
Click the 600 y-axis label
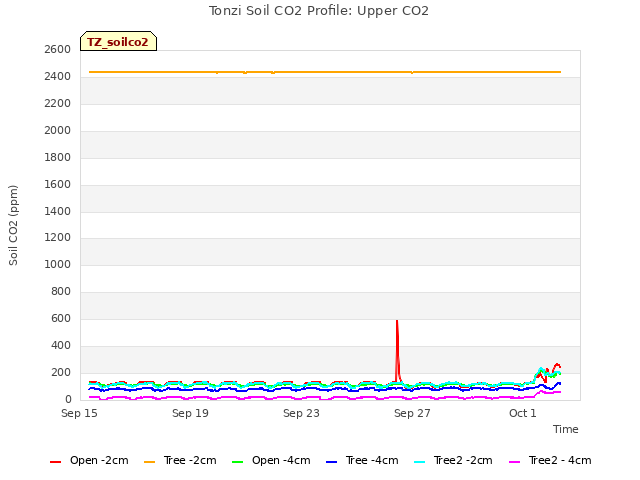[61, 318]
